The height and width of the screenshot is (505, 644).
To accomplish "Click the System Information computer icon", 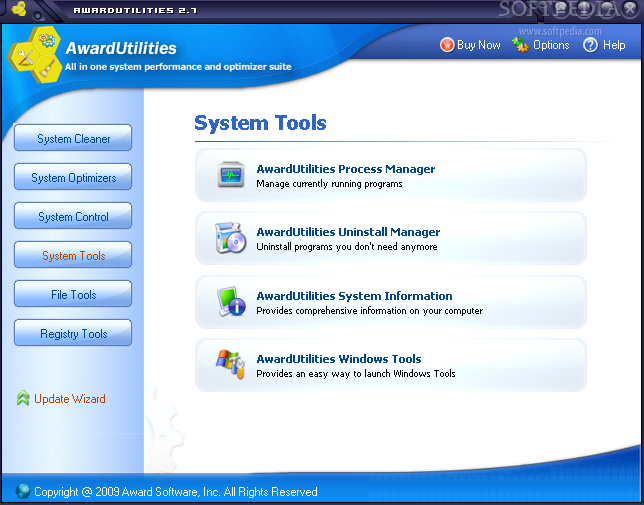I will click(x=231, y=301).
